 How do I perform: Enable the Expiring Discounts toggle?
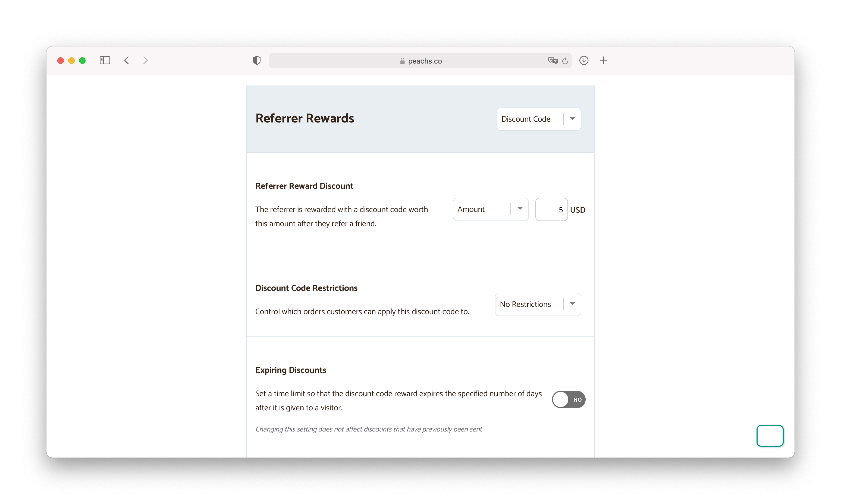point(568,399)
